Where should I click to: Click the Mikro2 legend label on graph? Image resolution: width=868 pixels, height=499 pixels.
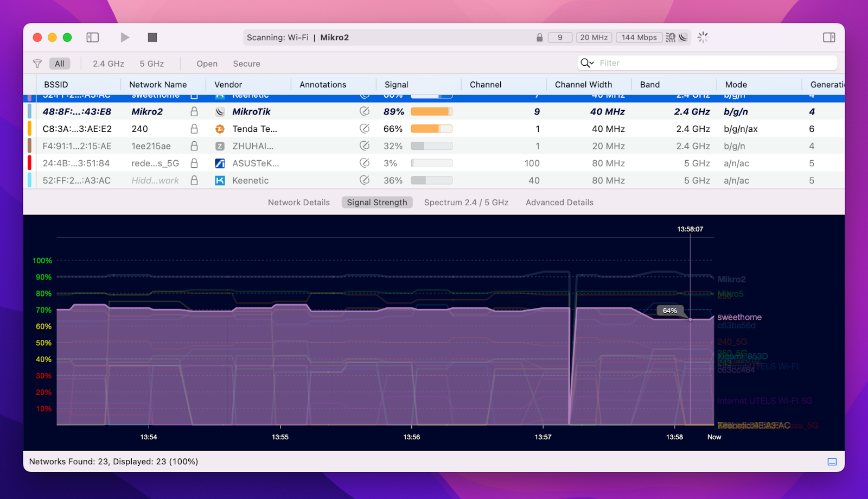(731, 279)
